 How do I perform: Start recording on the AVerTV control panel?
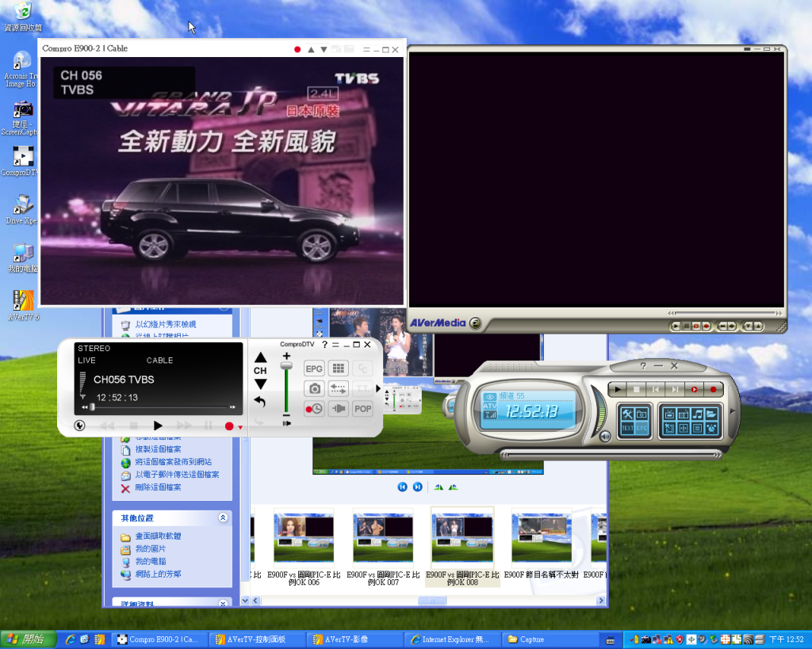click(x=713, y=389)
